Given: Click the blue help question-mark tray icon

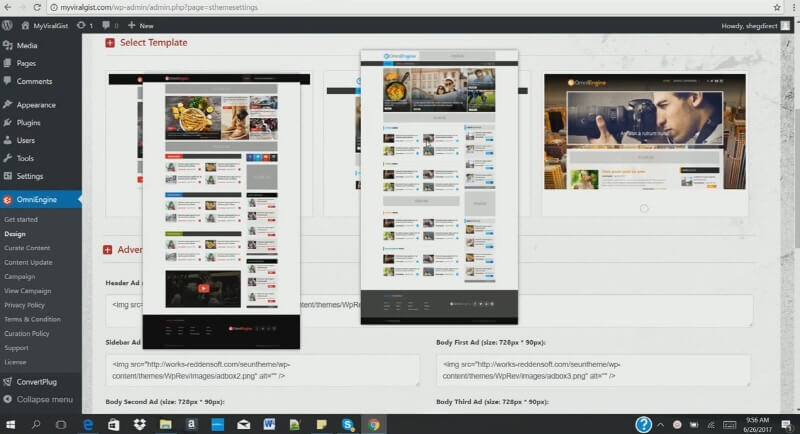Looking at the screenshot, I should 643,424.
